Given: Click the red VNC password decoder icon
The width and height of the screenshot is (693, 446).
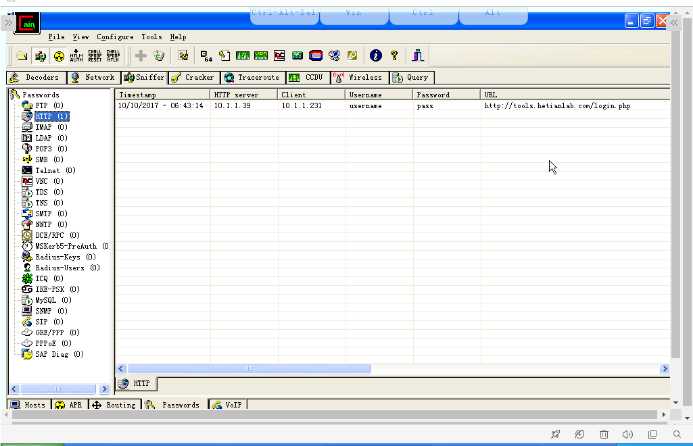Looking at the screenshot, I should (279, 56).
